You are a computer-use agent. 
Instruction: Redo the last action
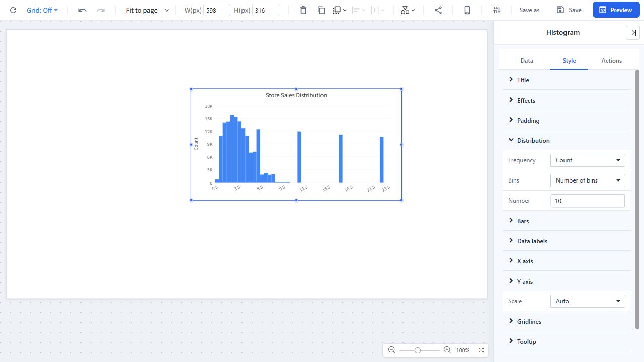pyautogui.click(x=101, y=10)
